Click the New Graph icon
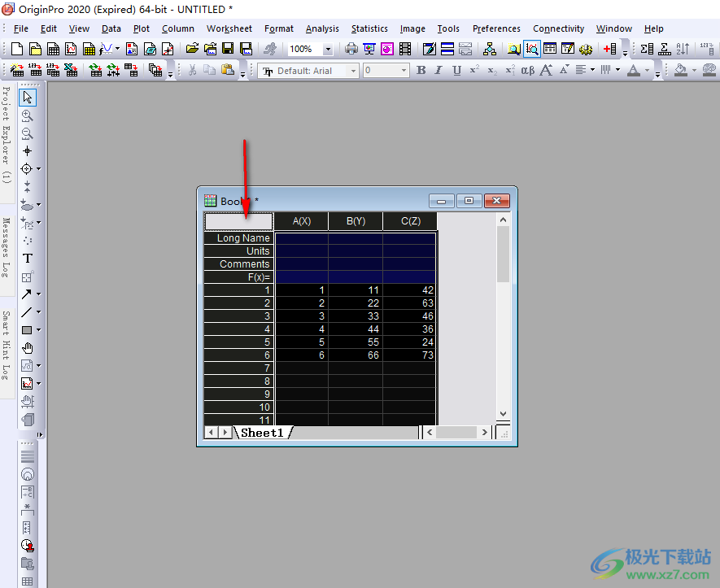The image size is (720, 588). (x=71, y=49)
